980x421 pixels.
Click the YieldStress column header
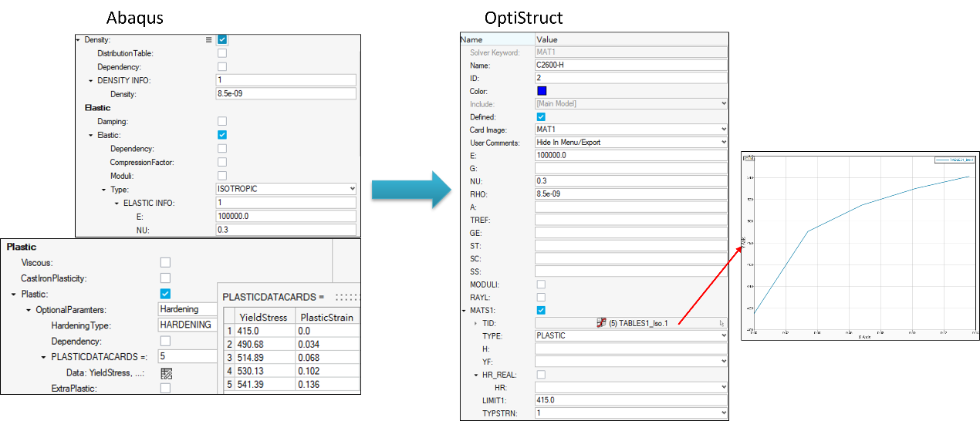tap(264, 317)
